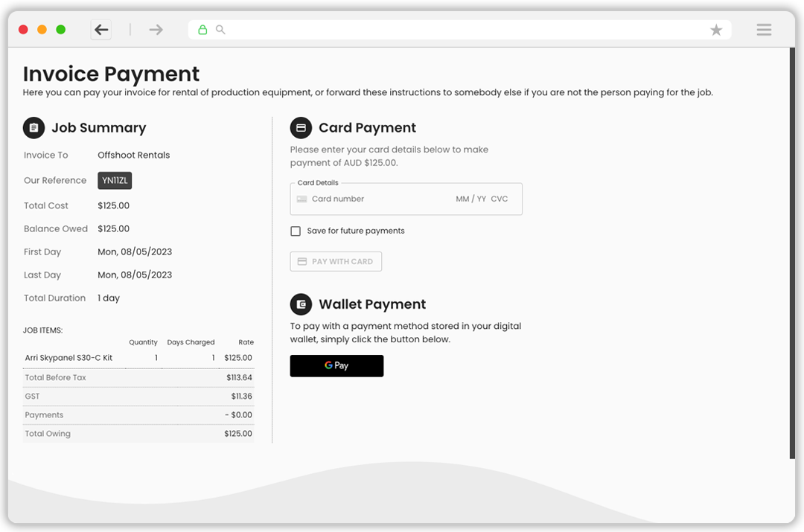Click the CVC field
Viewport: 804px width, 532px height.
(500, 199)
